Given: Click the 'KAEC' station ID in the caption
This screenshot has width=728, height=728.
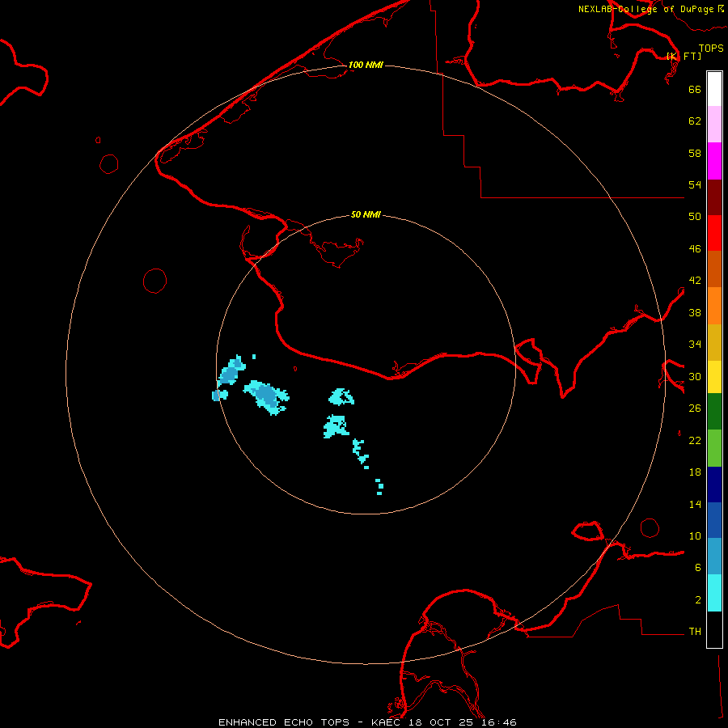Looking at the screenshot, I should [x=387, y=722].
